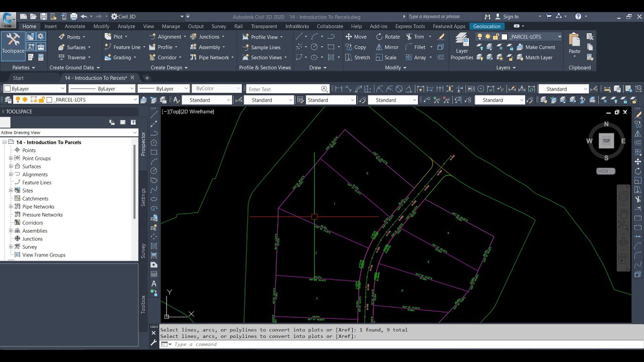Open the Pipe Network tool

(x=211, y=57)
